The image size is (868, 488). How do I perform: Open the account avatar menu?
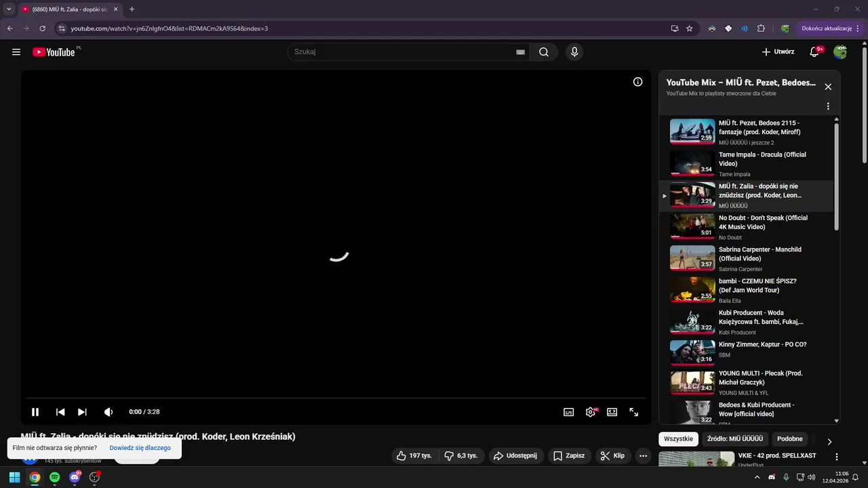[x=840, y=52]
